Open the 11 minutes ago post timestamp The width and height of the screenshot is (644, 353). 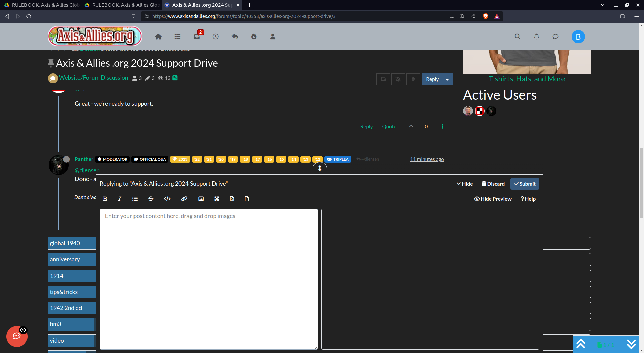[x=427, y=159]
